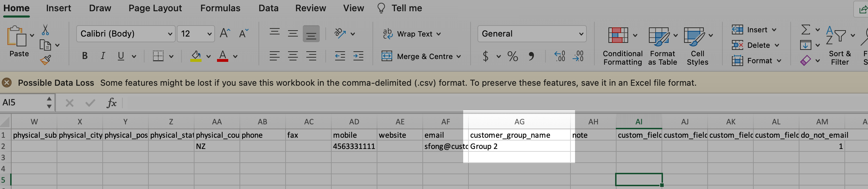Toggle Wrap Text for cells
868x189 pixels.
(411, 34)
